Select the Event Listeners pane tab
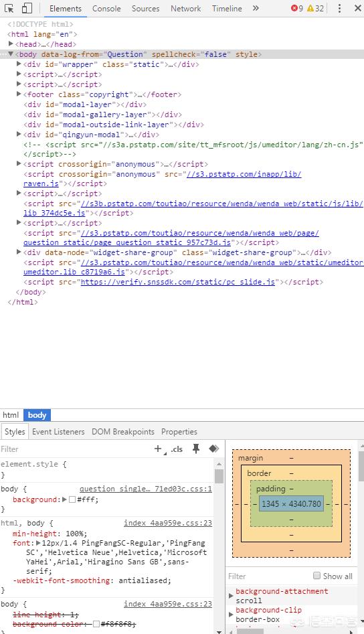This screenshot has height=634, width=364. tap(58, 432)
